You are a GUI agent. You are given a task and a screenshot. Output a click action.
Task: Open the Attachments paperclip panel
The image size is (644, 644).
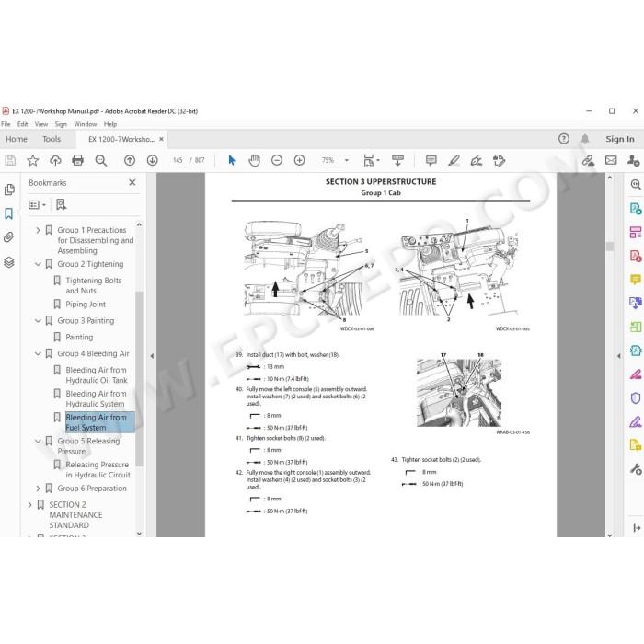pos(8,237)
